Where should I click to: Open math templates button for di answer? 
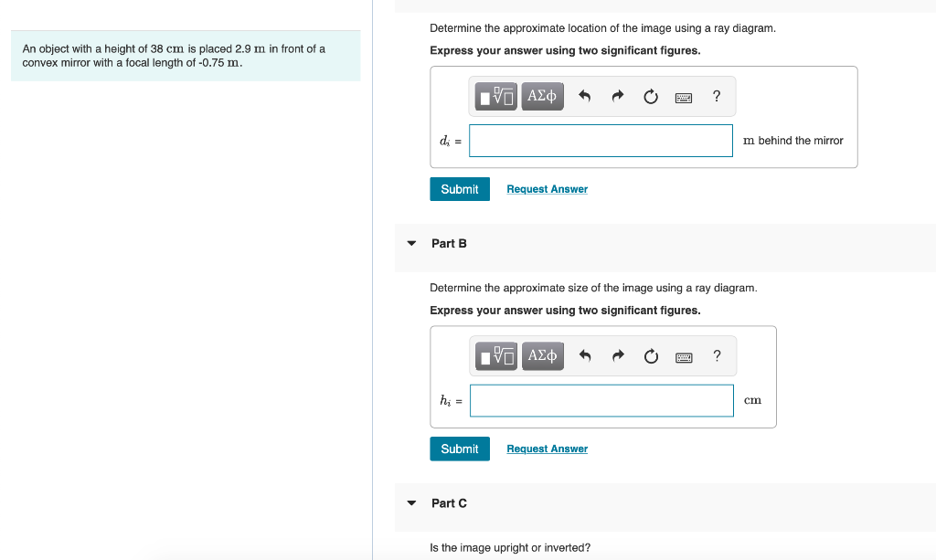pos(495,96)
